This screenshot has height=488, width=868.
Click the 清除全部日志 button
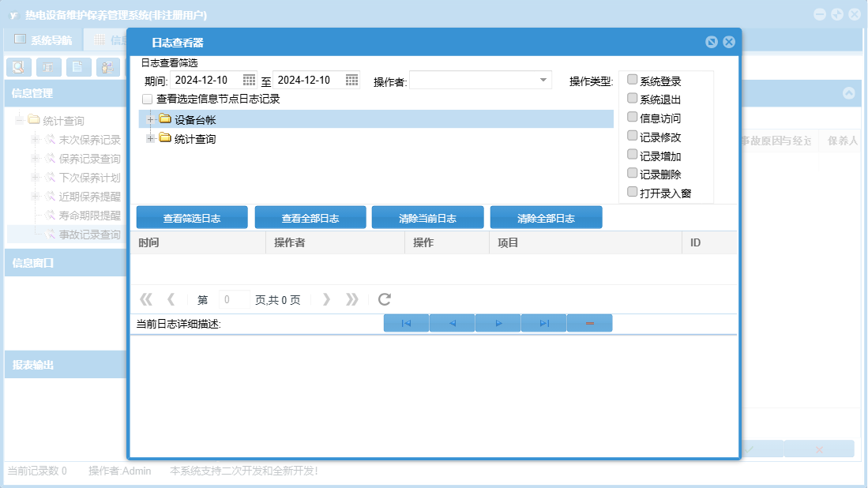(546, 218)
